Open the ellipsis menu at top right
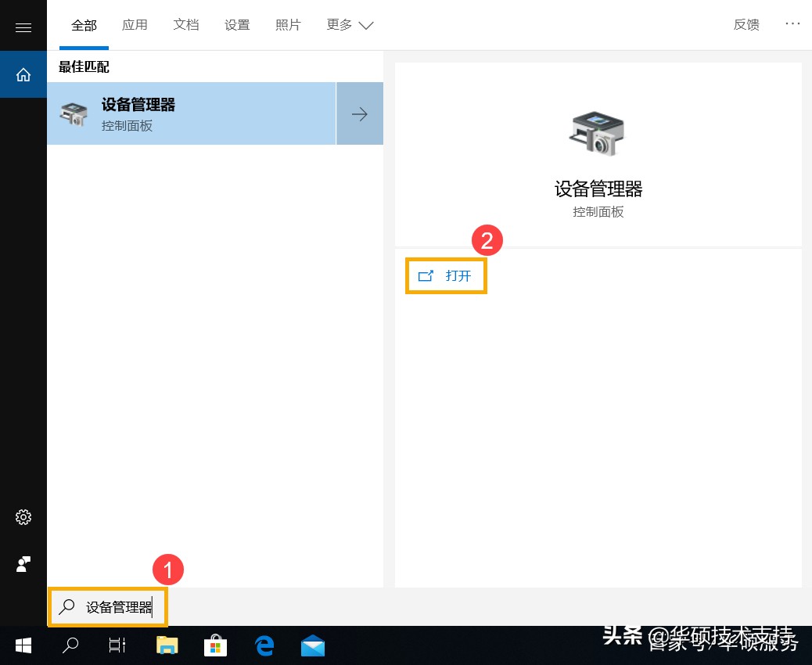This screenshot has height=665, width=812. [792, 24]
